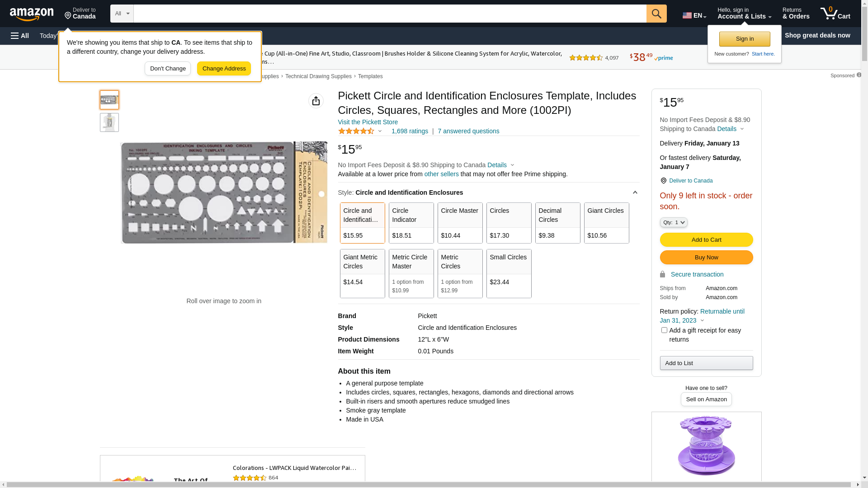Select the second product thumbnail image
The height and width of the screenshot is (488, 868).
[109, 122]
